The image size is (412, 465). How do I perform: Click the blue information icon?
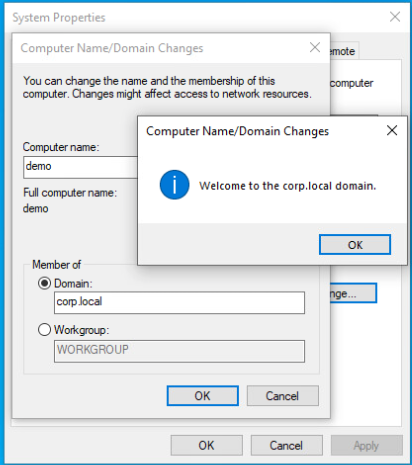click(174, 185)
